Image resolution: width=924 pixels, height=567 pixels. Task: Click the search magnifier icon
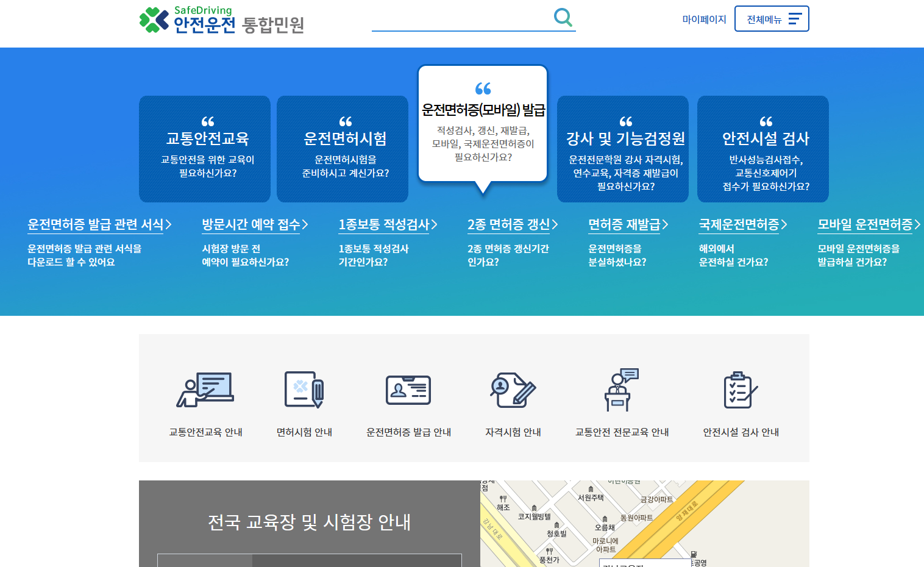tap(563, 18)
